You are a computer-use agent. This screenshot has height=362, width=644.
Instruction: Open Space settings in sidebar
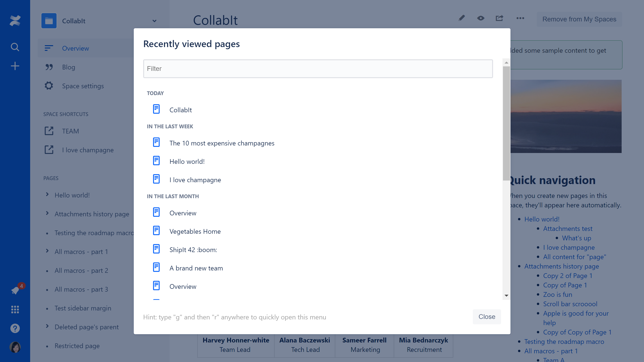coord(83,86)
